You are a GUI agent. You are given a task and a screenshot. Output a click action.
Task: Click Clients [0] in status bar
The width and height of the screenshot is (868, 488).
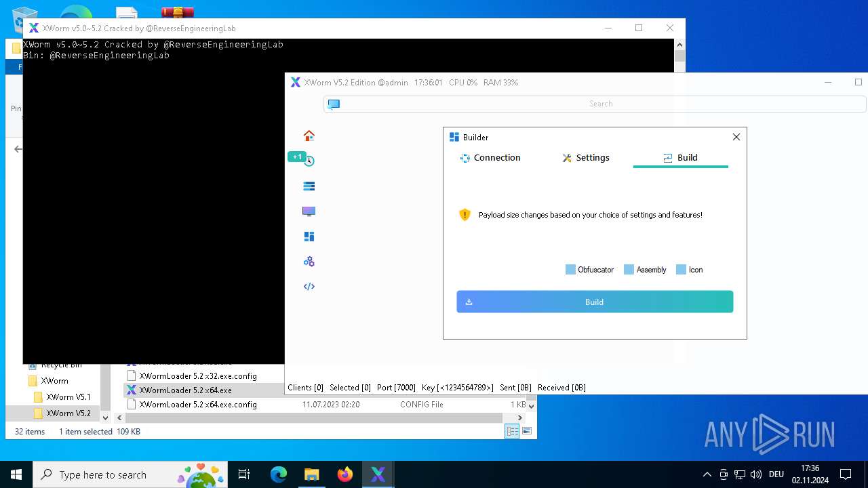pos(305,388)
